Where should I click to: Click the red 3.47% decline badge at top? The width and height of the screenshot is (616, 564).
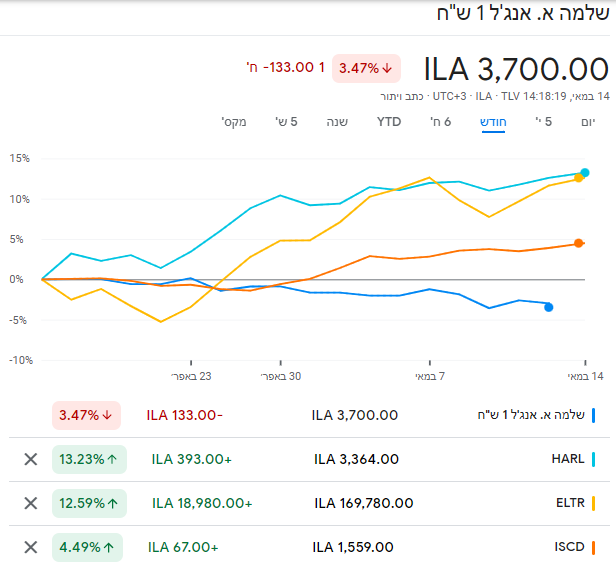366,68
